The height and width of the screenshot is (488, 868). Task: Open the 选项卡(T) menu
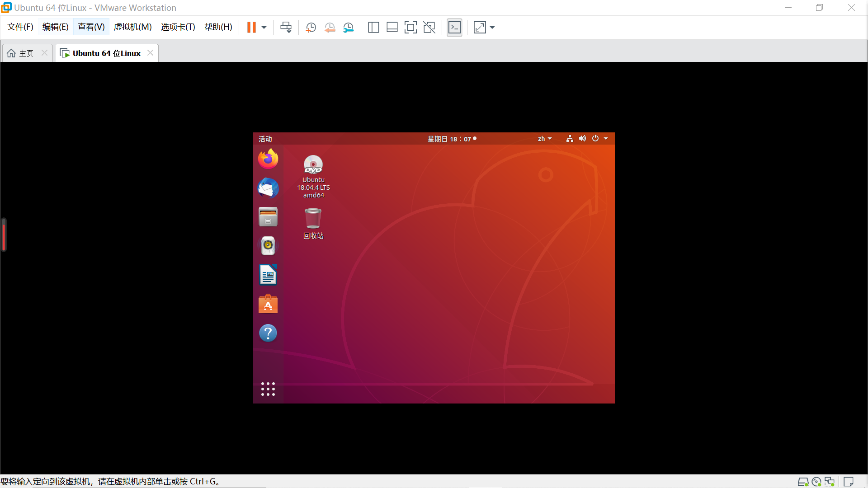click(x=178, y=27)
